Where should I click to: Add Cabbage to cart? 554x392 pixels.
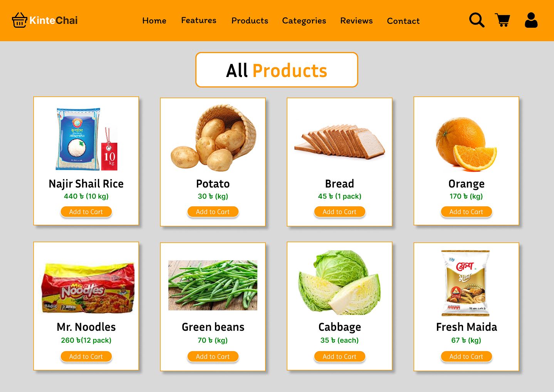point(339,357)
